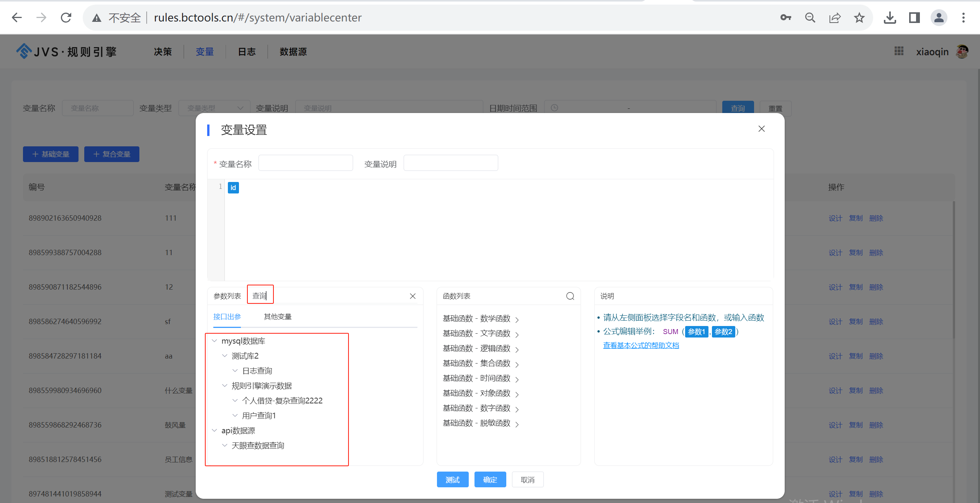This screenshot has width=980, height=503.
Task: Switch to the 其他变量 tab
Action: (277, 316)
